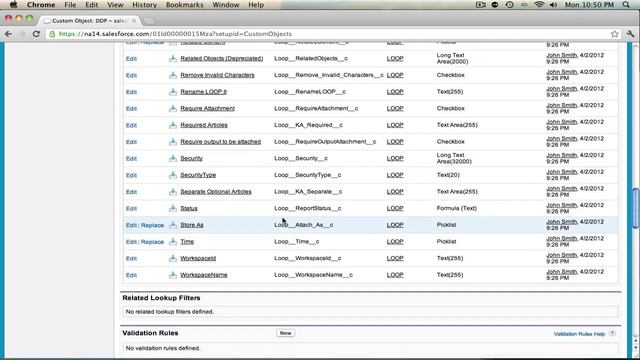
Task: Reload the page with refresh icon
Action: point(36,34)
